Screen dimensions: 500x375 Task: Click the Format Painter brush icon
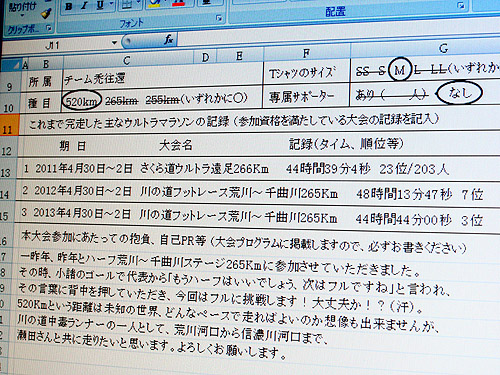point(46,13)
